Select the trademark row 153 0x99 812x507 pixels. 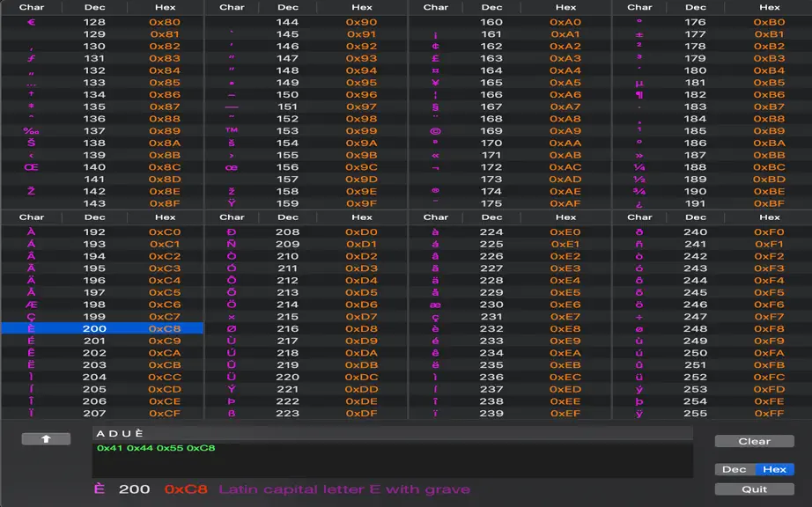[306, 131]
